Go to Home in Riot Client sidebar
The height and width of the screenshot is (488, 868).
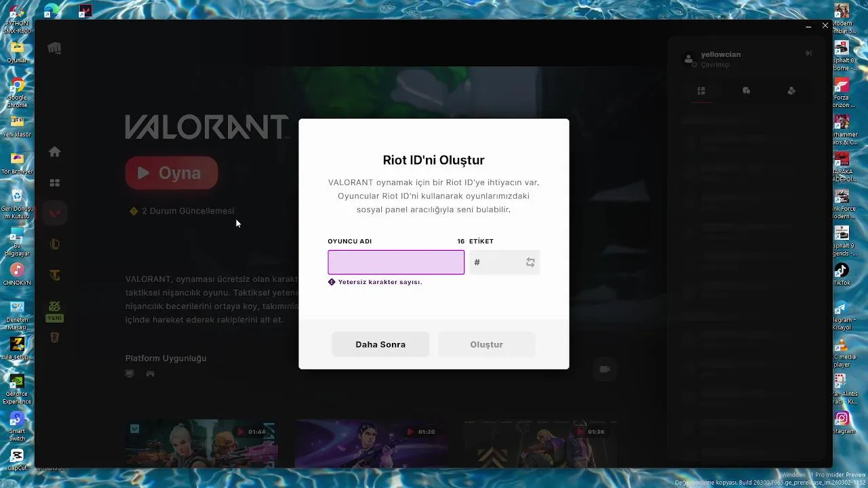coord(55,152)
